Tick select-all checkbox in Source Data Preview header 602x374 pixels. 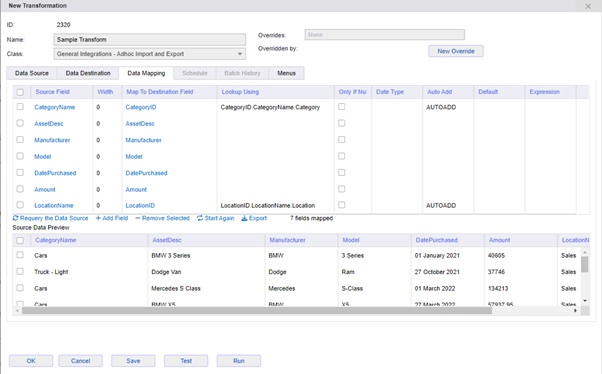[20, 240]
